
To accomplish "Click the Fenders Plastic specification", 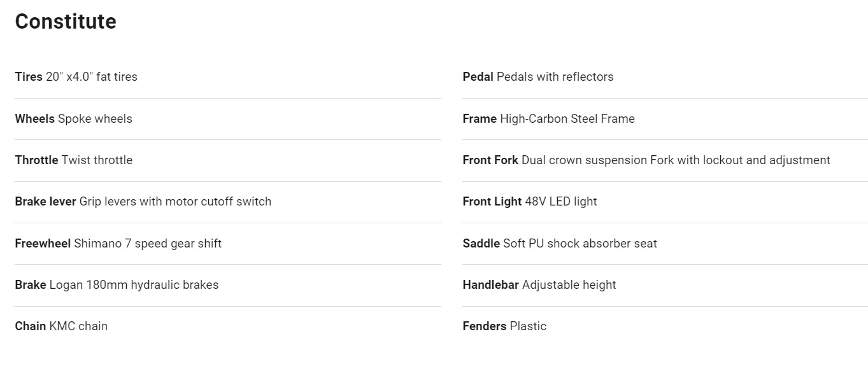I will click(504, 326).
